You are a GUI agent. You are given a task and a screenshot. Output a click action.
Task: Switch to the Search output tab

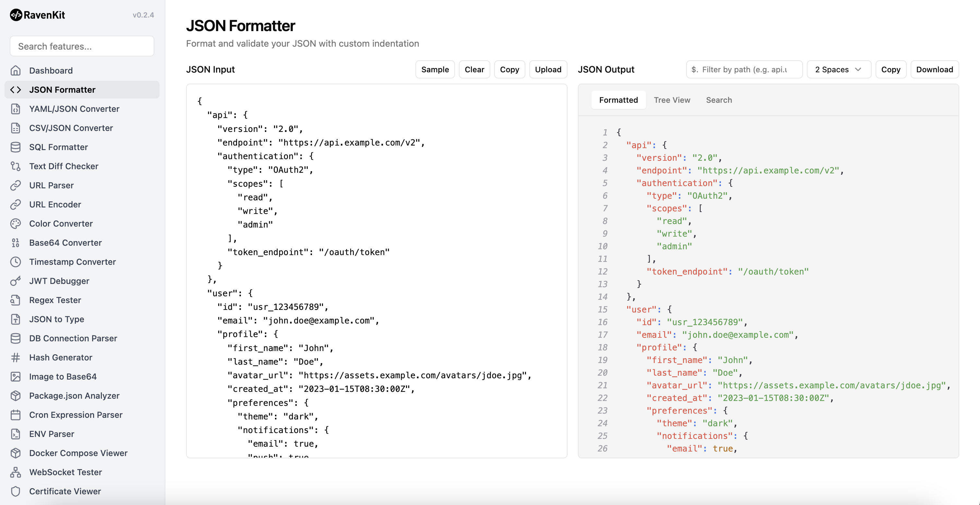point(719,100)
